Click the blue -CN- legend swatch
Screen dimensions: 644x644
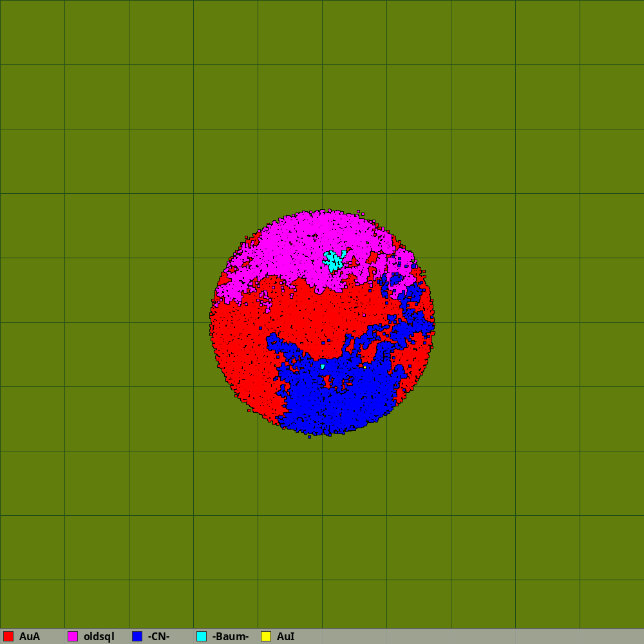pyautogui.click(x=137, y=636)
